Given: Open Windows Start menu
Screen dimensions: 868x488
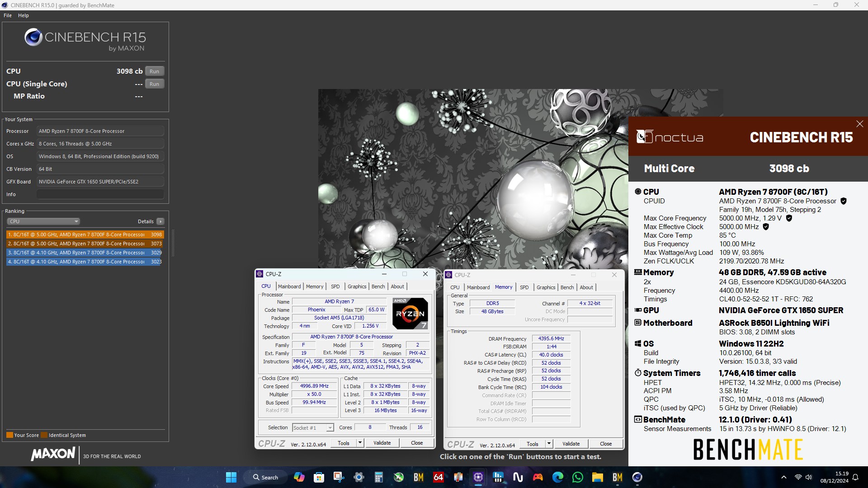Looking at the screenshot, I should [231, 477].
